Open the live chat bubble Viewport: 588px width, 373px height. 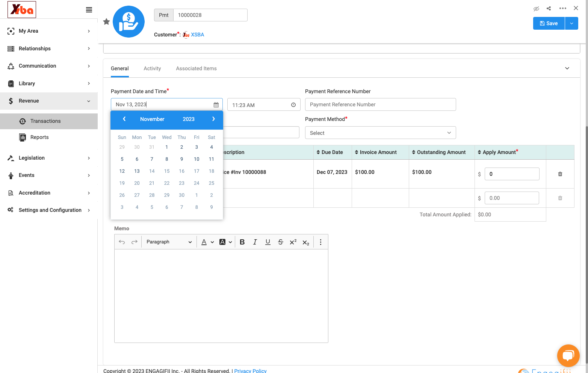[x=568, y=355]
